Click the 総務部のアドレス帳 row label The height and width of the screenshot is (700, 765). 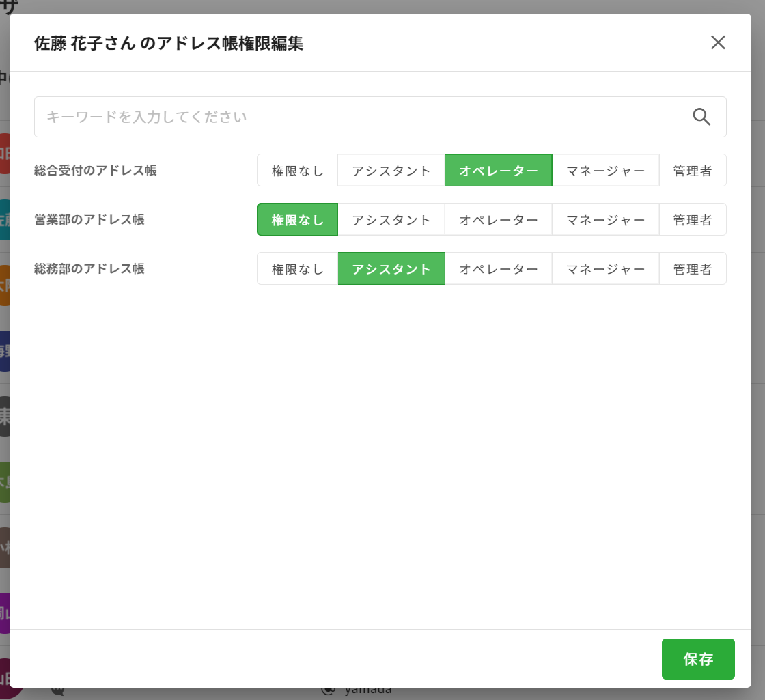(x=89, y=269)
